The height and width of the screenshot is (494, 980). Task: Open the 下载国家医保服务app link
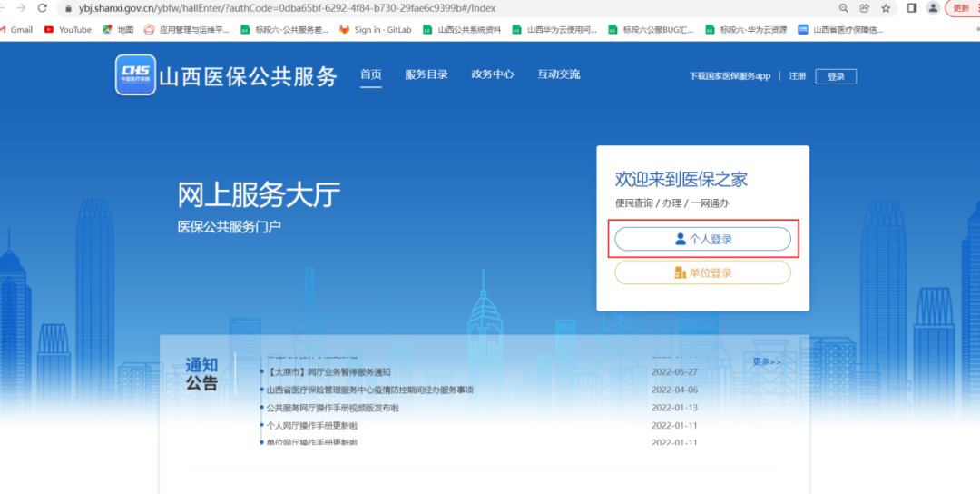click(730, 76)
